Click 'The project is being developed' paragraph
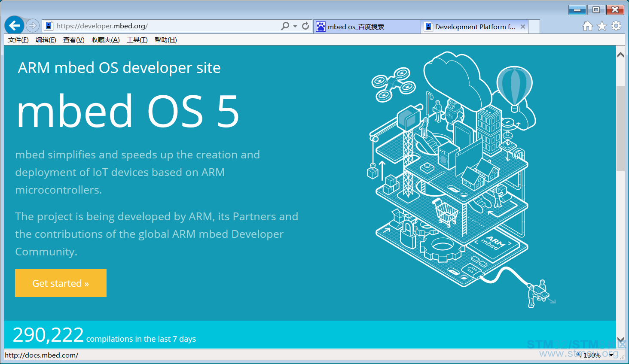Screen dimensions: 629x364 [157, 234]
